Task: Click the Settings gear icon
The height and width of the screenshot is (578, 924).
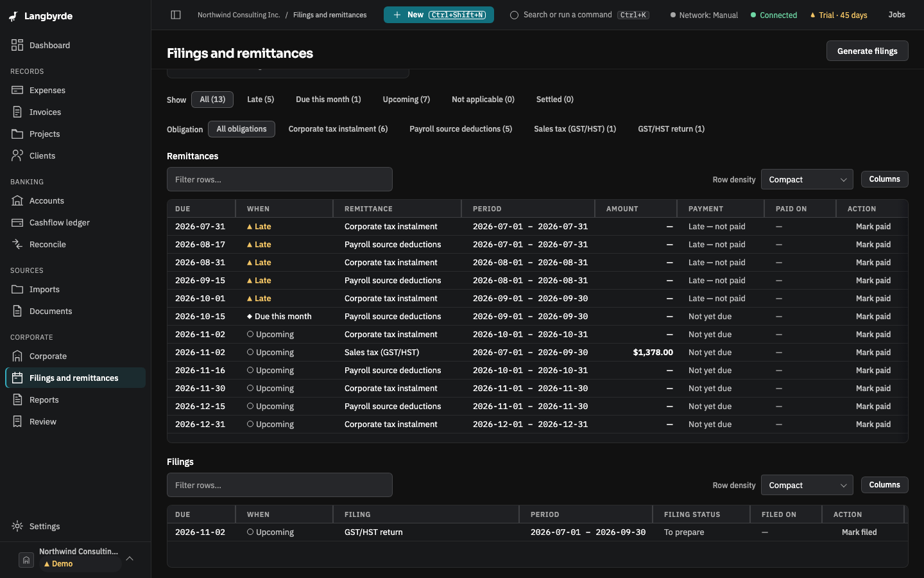Action: [x=17, y=526]
